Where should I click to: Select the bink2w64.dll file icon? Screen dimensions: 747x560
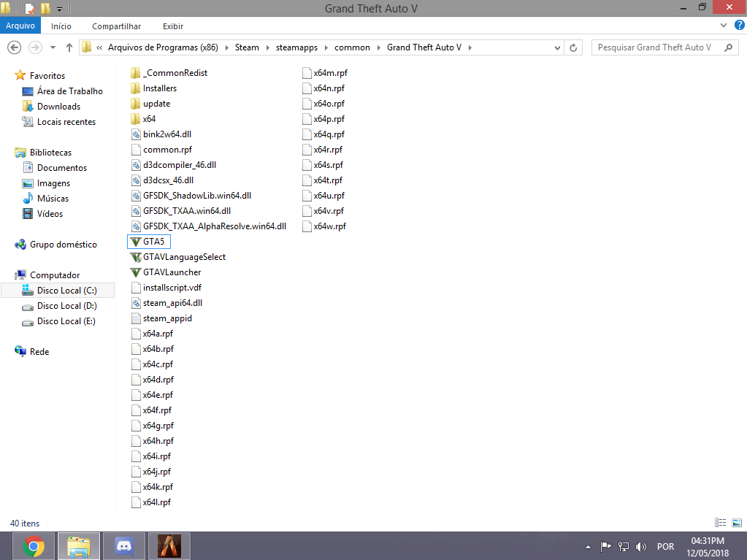point(136,134)
